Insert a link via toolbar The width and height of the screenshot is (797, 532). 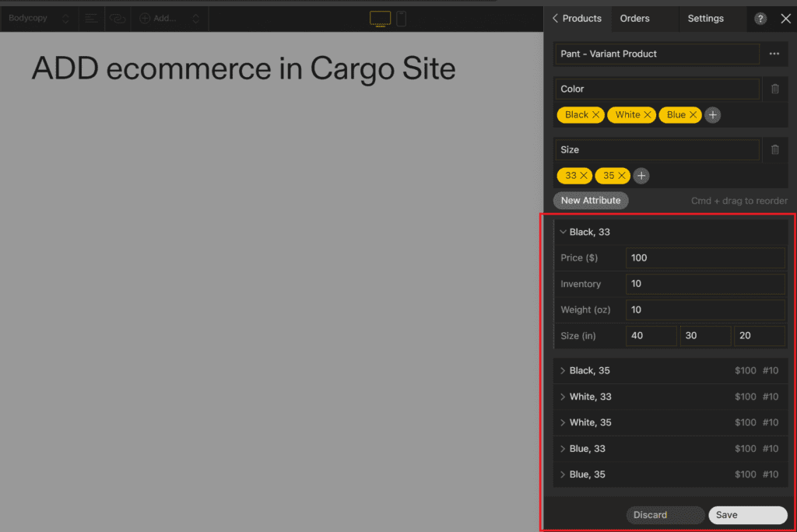(x=118, y=19)
